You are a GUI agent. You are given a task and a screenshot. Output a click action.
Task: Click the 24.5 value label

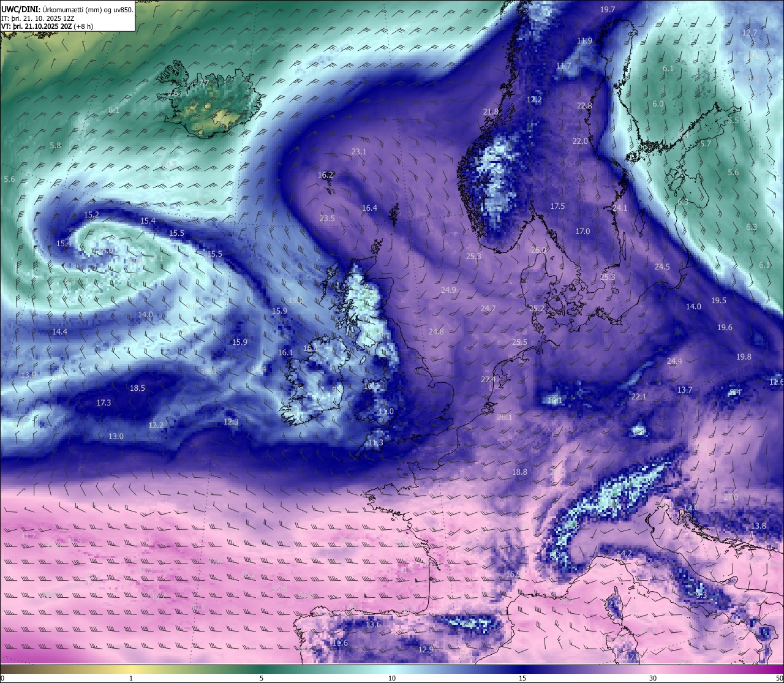[662, 266]
